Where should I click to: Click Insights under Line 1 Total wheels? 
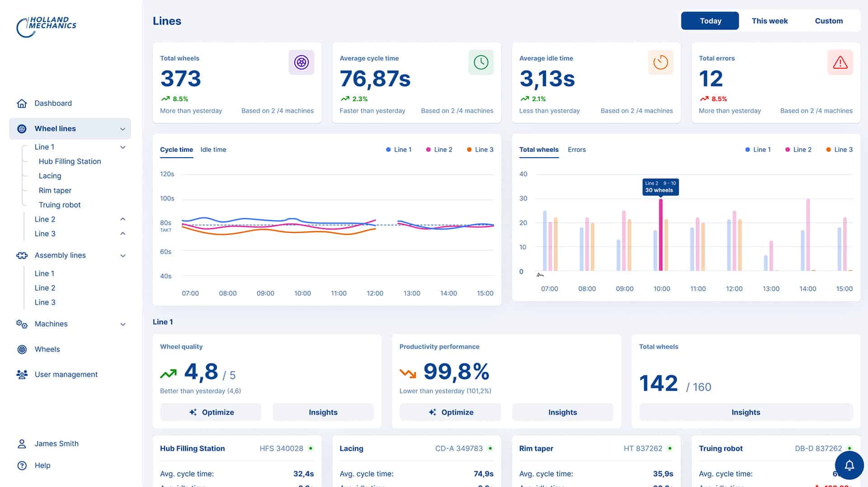pyautogui.click(x=746, y=412)
